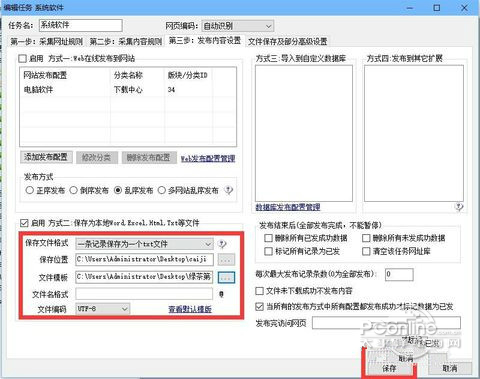Image resolution: width=480 pixels, height=379 pixels.
Task: Select 倒序发布 radio button
Action: 73,190
